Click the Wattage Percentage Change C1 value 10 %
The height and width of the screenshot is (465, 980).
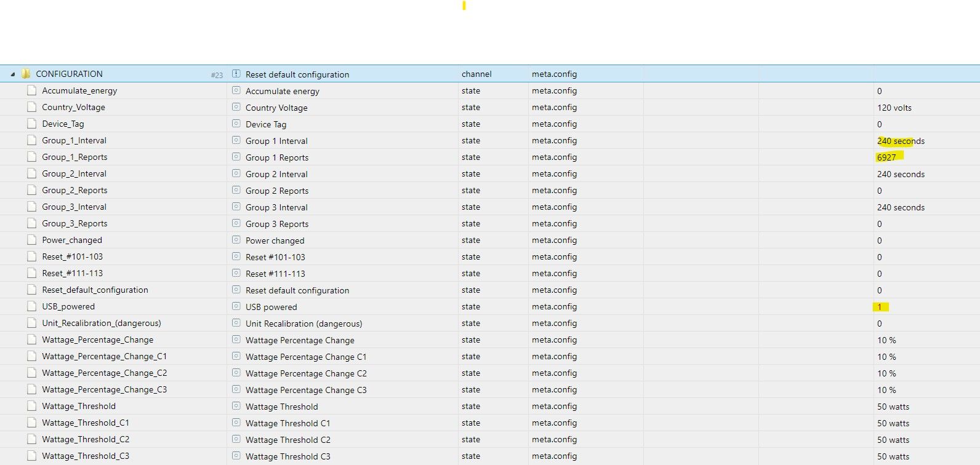coord(886,357)
